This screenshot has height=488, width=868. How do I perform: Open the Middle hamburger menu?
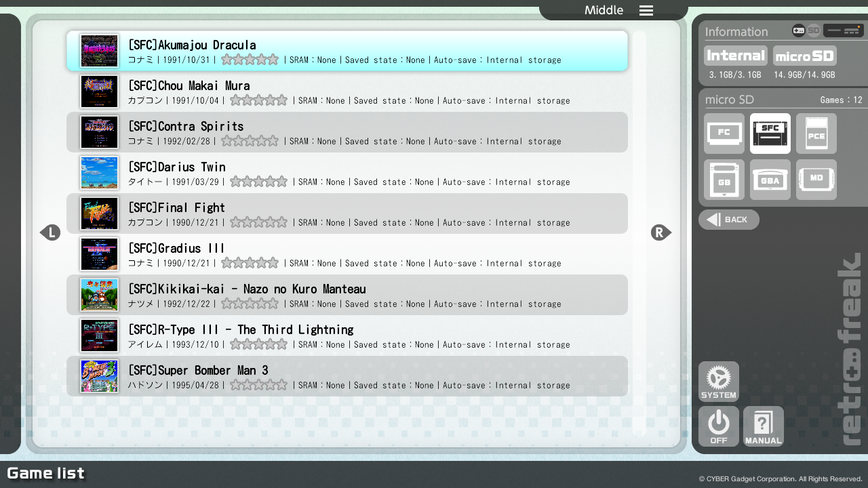[x=646, y=10]
